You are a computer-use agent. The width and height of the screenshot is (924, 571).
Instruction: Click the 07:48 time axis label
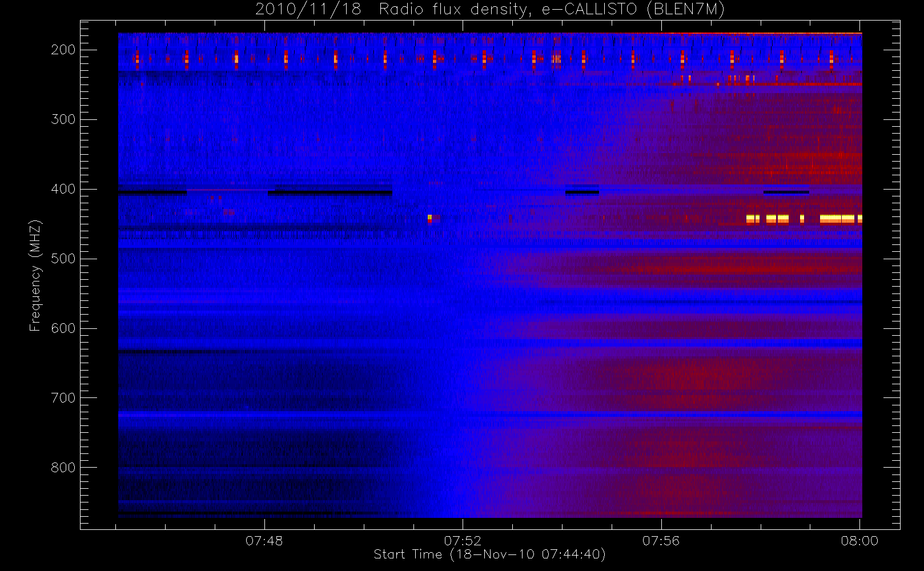264,541
